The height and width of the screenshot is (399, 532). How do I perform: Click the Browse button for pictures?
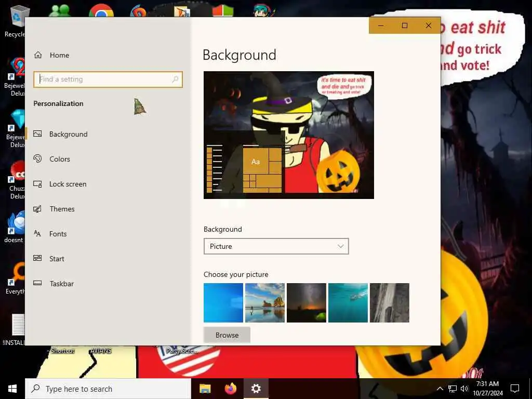coord(227,335)
